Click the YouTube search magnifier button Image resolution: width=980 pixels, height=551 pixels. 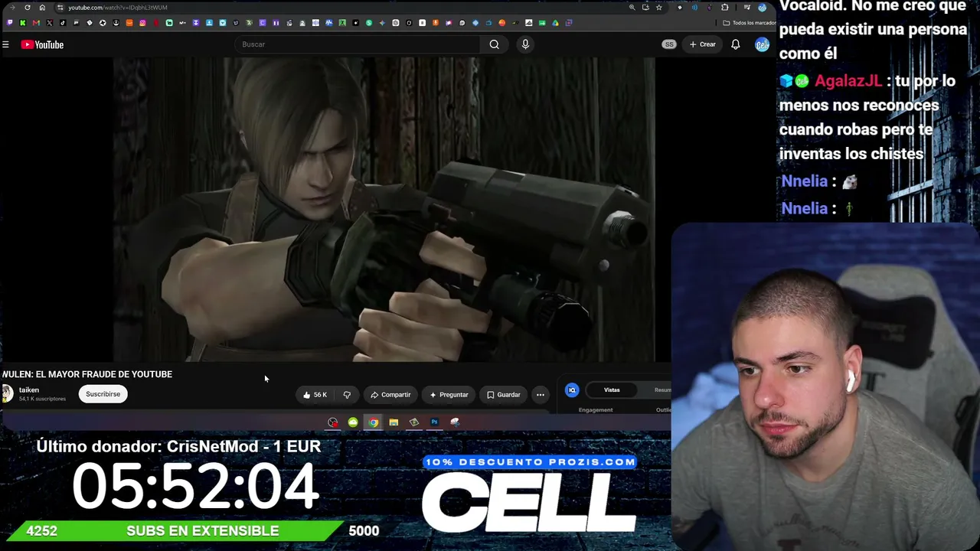494,44
